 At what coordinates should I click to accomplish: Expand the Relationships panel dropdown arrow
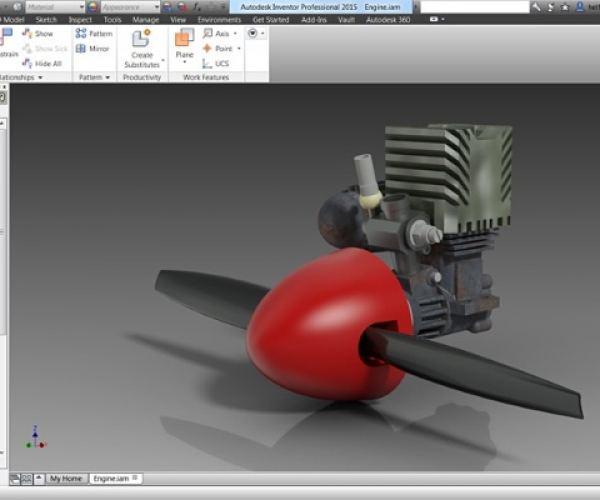(40, 77)
